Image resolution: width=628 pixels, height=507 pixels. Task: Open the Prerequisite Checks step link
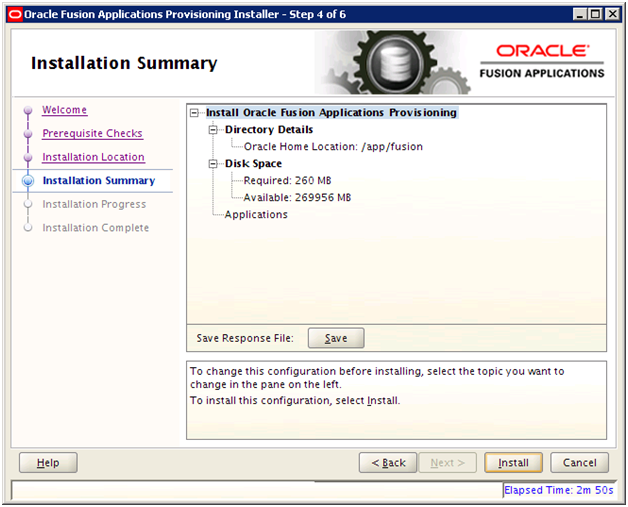(93, 133)
